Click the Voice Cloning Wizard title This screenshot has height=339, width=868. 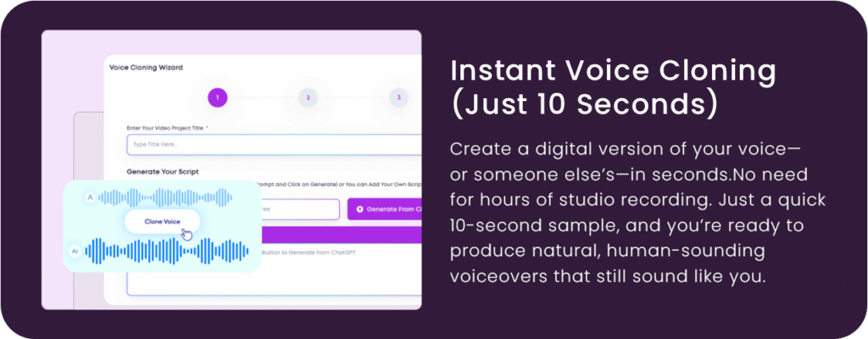146,68
